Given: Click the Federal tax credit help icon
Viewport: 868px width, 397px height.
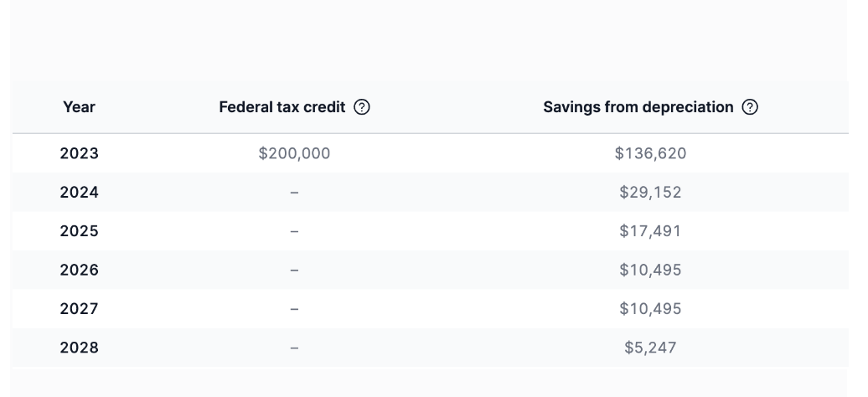Looking at the screenshot, I should (362, 107).
